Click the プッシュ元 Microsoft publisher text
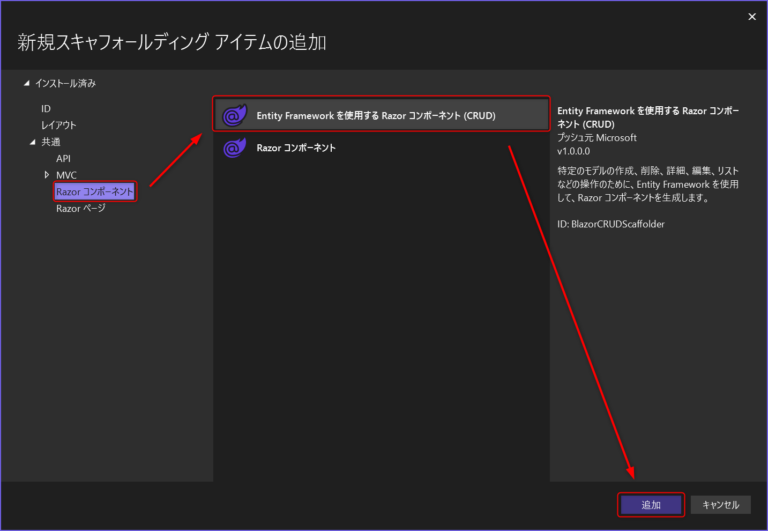Viewport: 768px width, 531px height. [596, 137]
